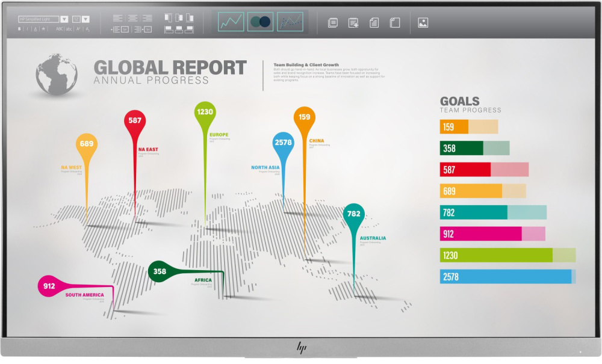The width and height of the screenshot is (602, 364).
Task: Select the overlapping circles chart icon
Action: [260, 22]
